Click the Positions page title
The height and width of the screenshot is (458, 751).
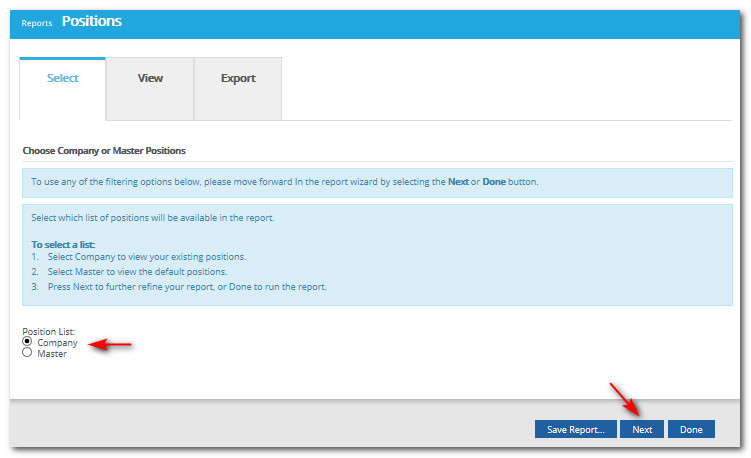pyautogui.click(x=92, y=21)
